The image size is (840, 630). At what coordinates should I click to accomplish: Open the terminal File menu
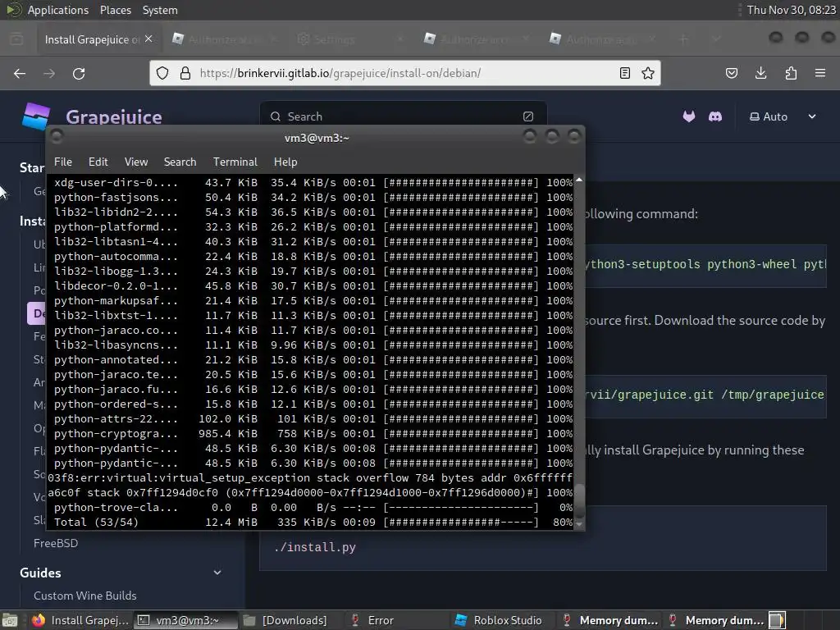[62, 162]
